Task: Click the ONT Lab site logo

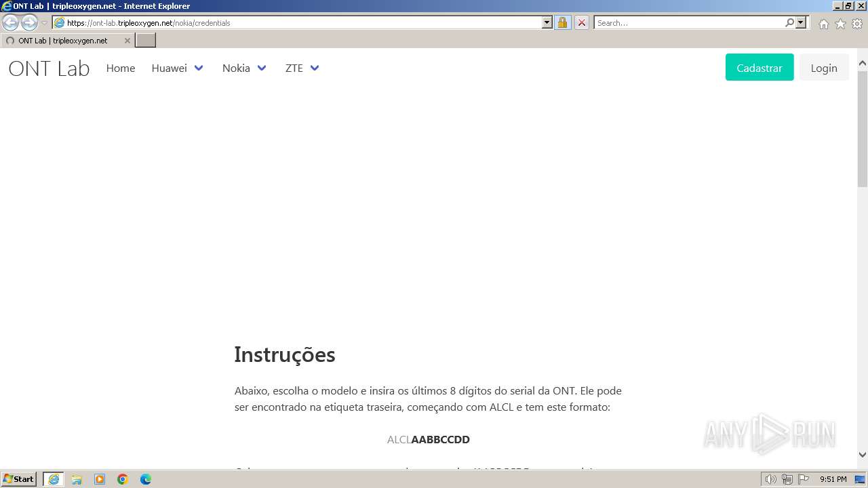Action: 49,68
